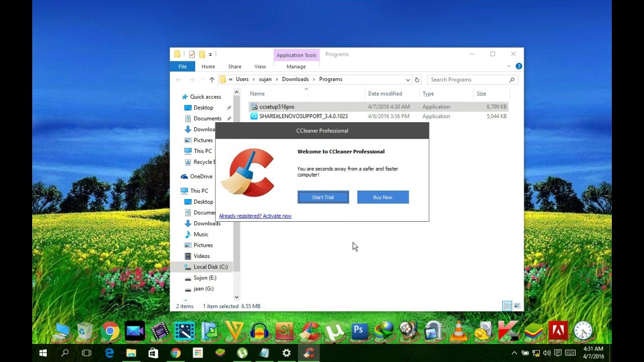Image resolution: width=644 pixels, height=362 pixels.
Task: Click the CCleaner broom logo in the dialog
Action: [x=248, y=173]
